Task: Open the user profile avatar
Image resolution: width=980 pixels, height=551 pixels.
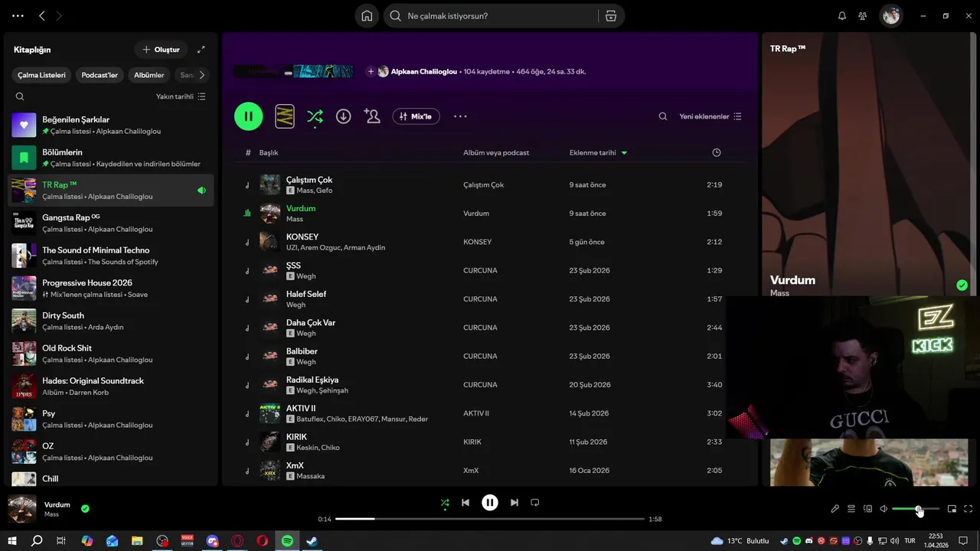Action: click(x=890, y=15)
